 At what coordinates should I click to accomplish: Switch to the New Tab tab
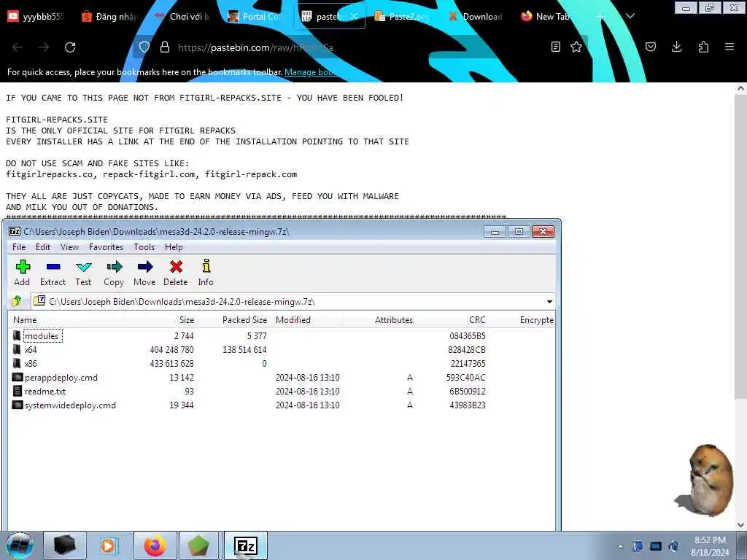click(548, 17)
